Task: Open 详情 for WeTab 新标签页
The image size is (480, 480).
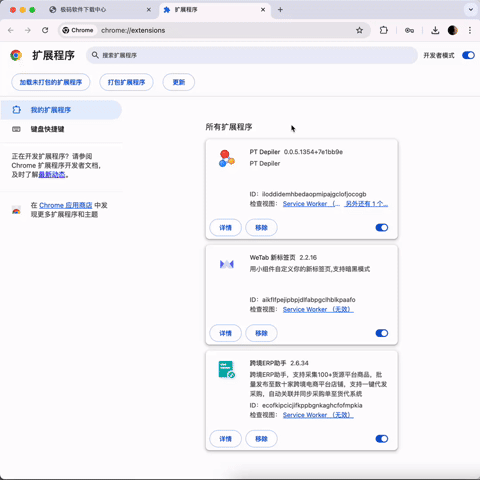Action: [225, 333]
